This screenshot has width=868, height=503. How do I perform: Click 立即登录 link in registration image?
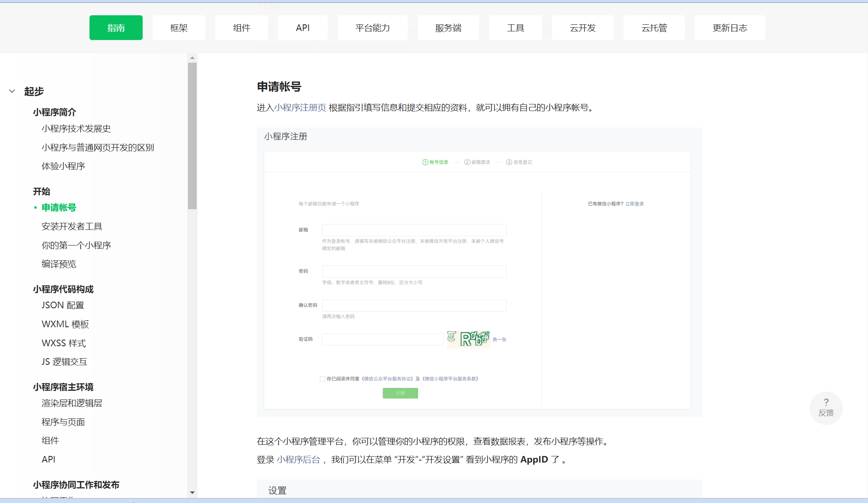click(634, 204)
